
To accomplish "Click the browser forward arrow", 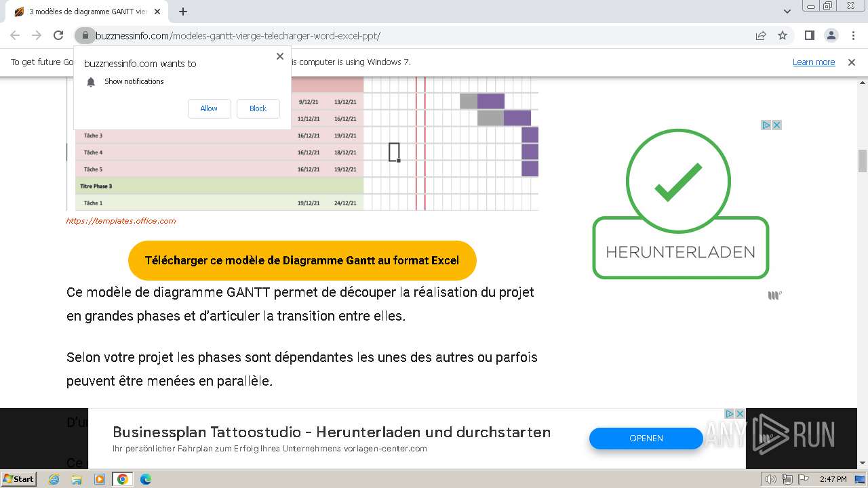I will point(37,35).
